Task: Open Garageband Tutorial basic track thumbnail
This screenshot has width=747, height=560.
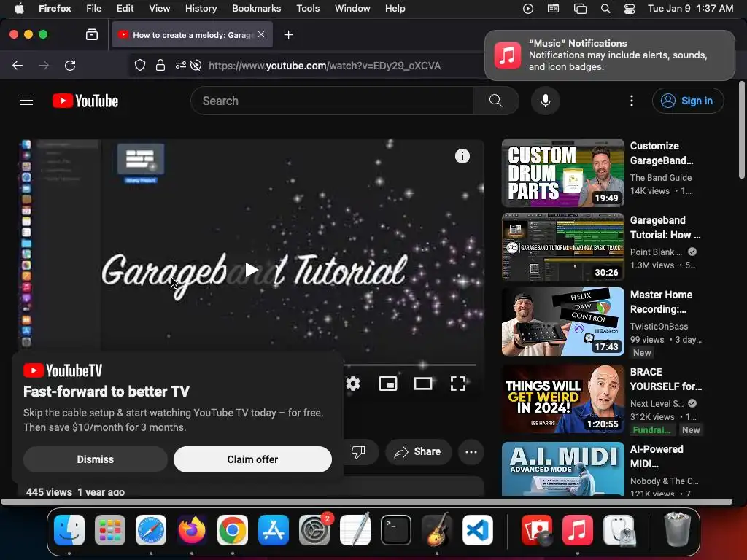Action: pos(562,247)
